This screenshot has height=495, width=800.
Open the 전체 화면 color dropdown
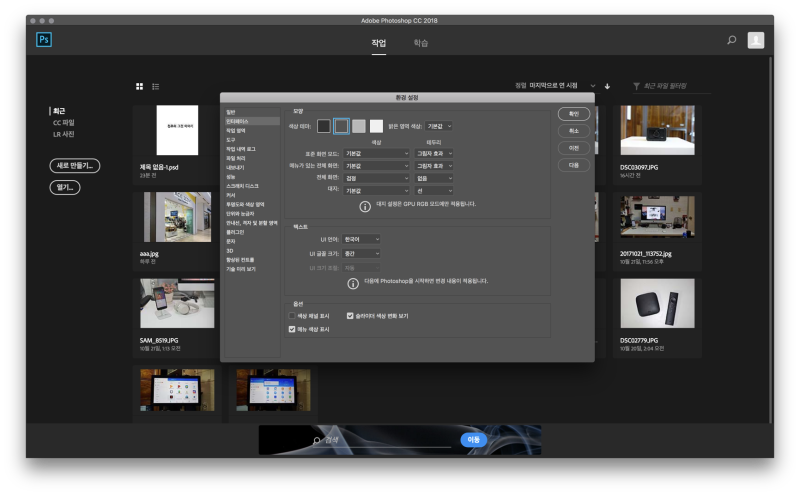pyautogui.click(x=377, y=178)
